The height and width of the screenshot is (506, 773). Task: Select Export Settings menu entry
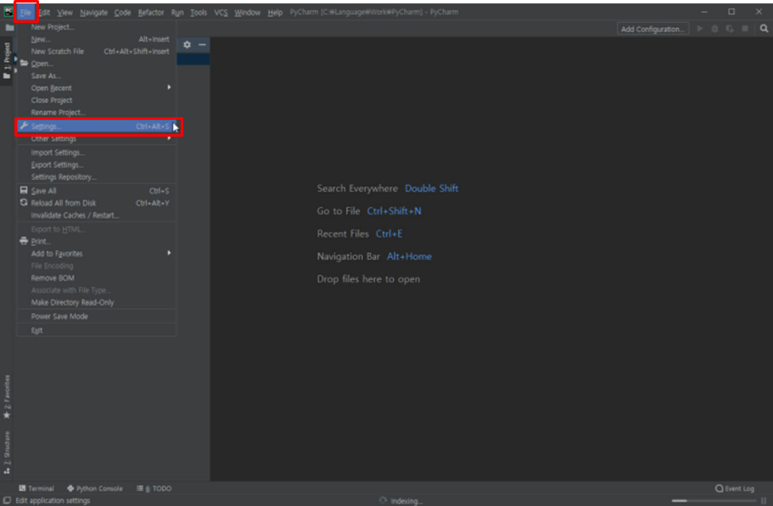click(x=97, y=165)
